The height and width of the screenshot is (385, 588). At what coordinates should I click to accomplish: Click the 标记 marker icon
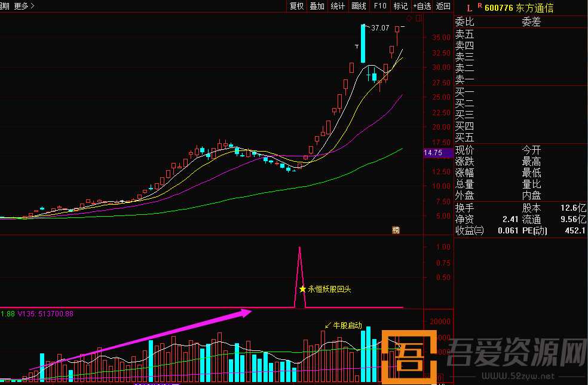pyautogui.click(x=400, y=5)
